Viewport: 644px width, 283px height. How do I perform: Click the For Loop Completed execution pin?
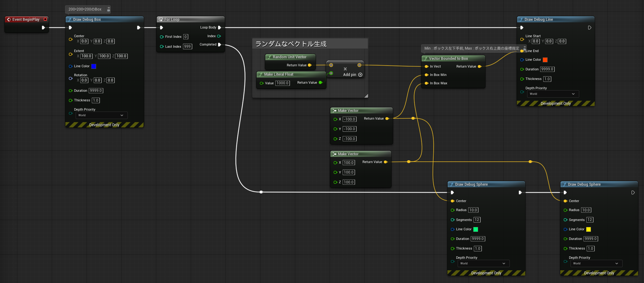point(220,45)
